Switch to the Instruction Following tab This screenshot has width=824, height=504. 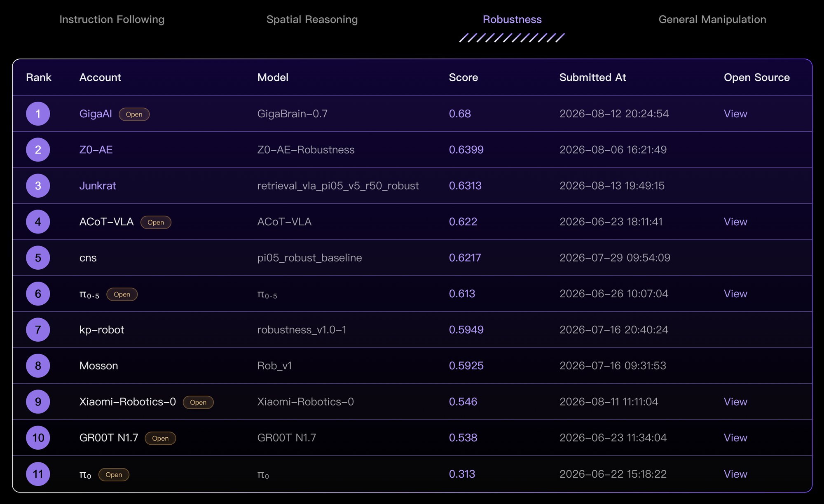click(x=112, y=19)
